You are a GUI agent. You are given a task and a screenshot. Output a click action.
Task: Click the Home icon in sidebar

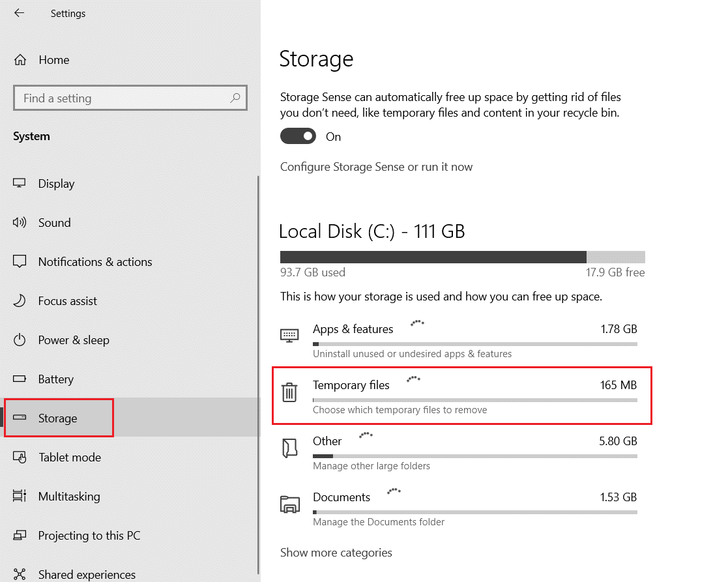[x=20, y=60]
